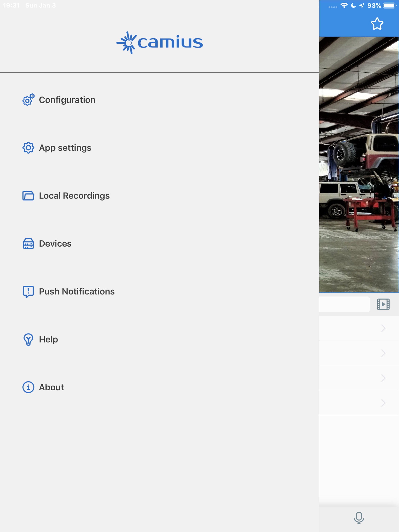Image resolution: width=399 pixels, height=532 pixels.
Task: Click the About info circle icon
Action: point(28,387)
